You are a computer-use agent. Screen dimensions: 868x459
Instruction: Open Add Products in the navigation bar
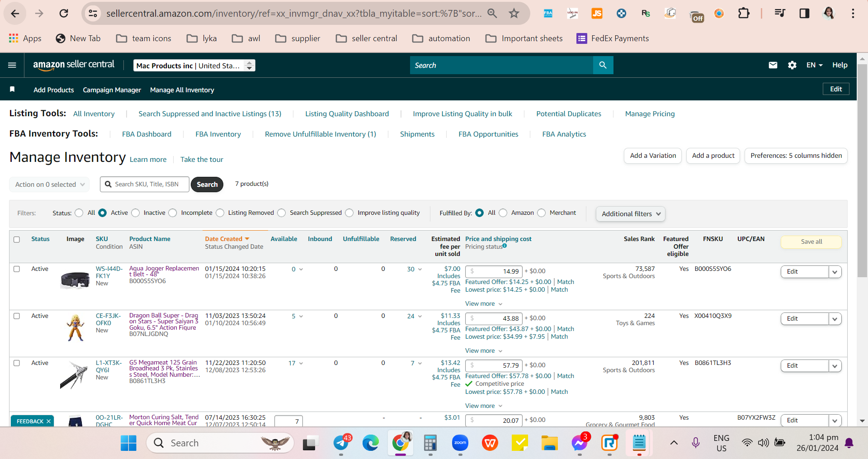[x=54, y=90]
